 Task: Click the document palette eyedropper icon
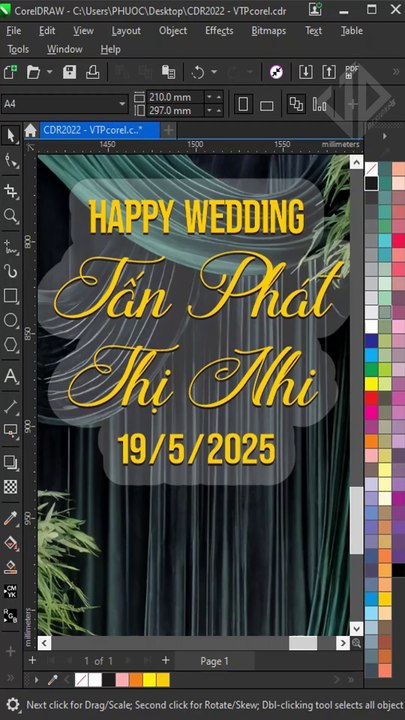pyautogui.click(x=53, y=680)
